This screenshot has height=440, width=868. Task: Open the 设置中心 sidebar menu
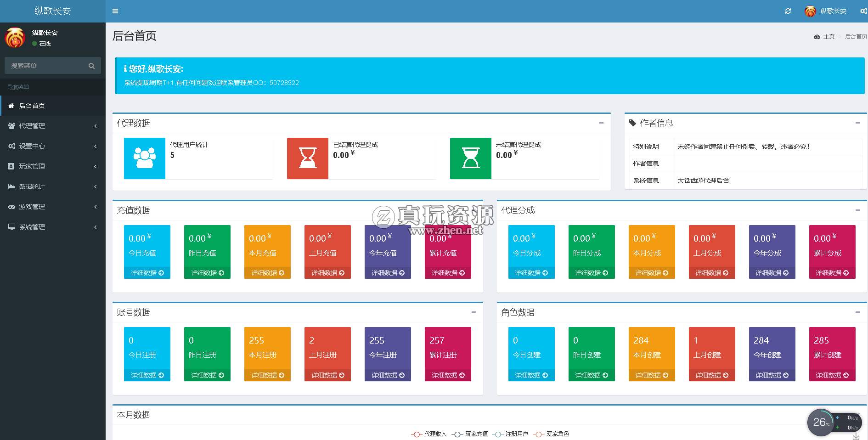[53, 146]
